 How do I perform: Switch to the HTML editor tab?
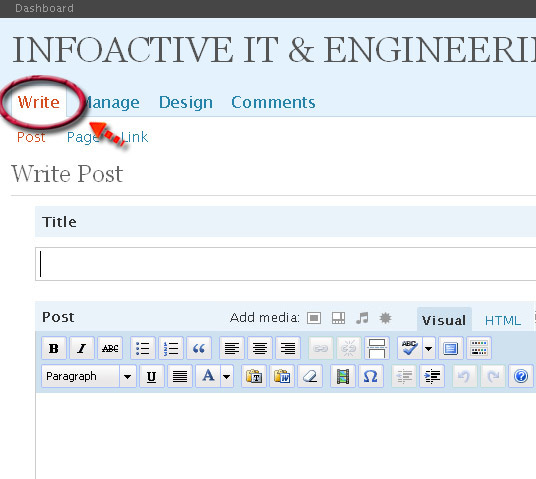(503, 320)
